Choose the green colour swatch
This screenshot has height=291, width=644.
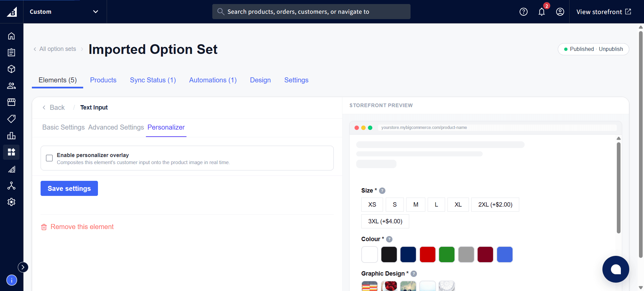[447, 254]
